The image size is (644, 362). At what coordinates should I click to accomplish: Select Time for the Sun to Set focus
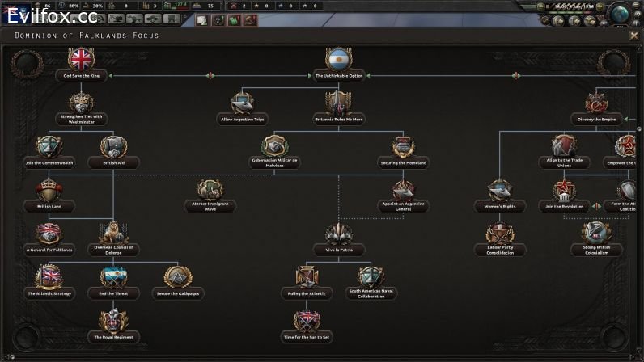pyautogui.click(x=306, y=322)
